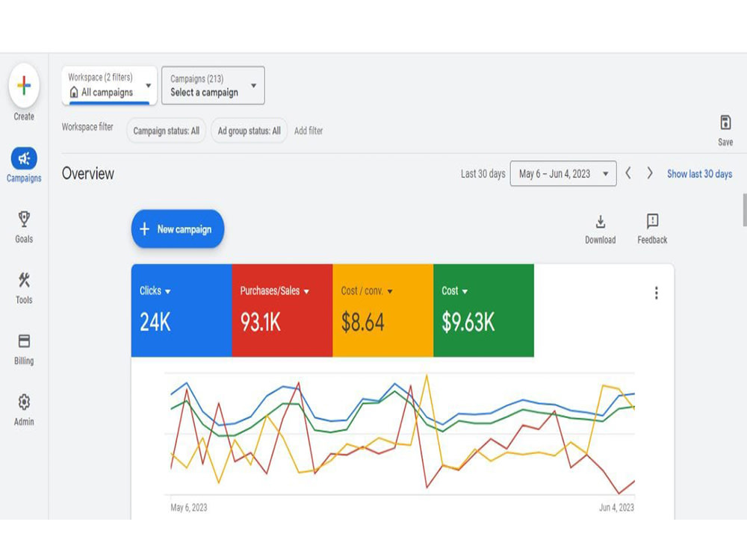Click the Jun 4, 2023 axis label
The width and height of the screenshot is (747, 560).
[616, 508]
